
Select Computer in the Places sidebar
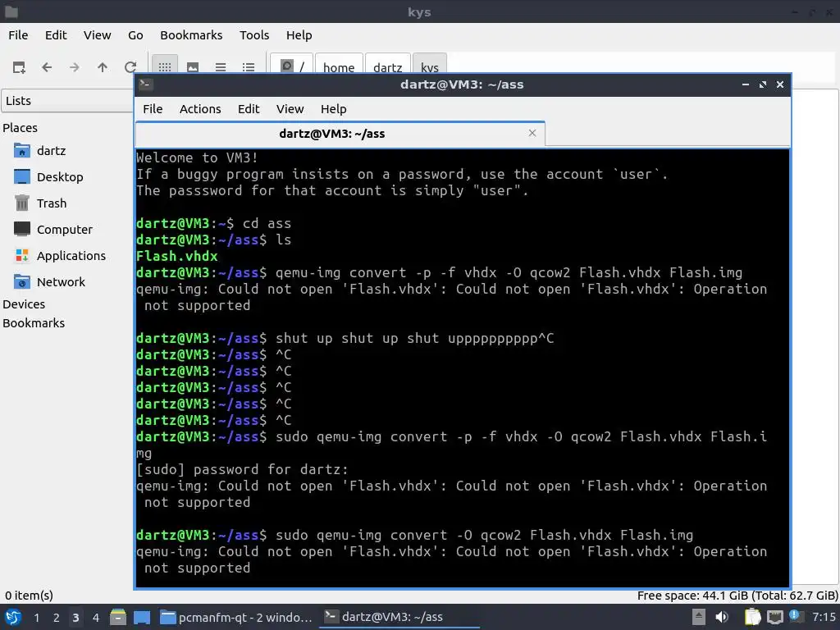(x=64, y=230)
